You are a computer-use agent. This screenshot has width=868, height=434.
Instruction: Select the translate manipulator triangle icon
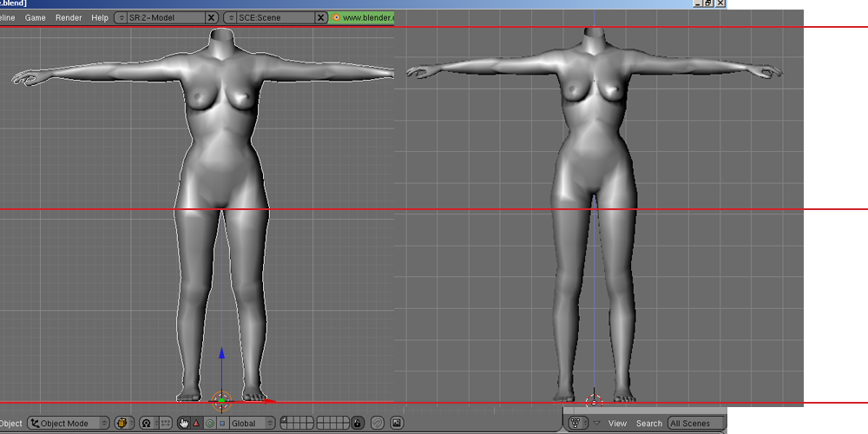(196, 423)
